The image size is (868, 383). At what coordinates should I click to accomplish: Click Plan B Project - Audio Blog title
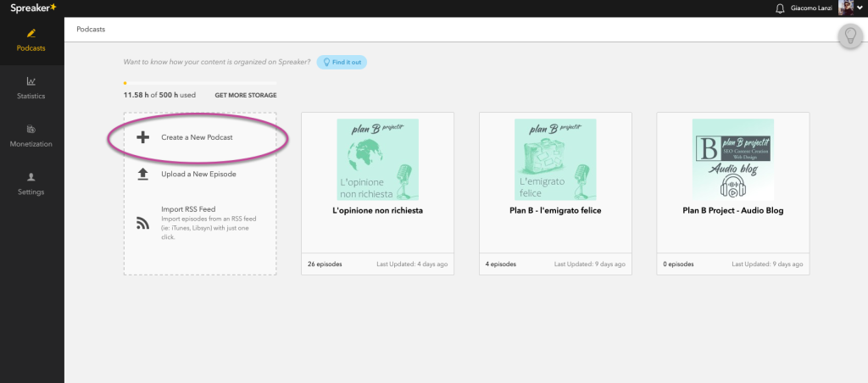733,211
